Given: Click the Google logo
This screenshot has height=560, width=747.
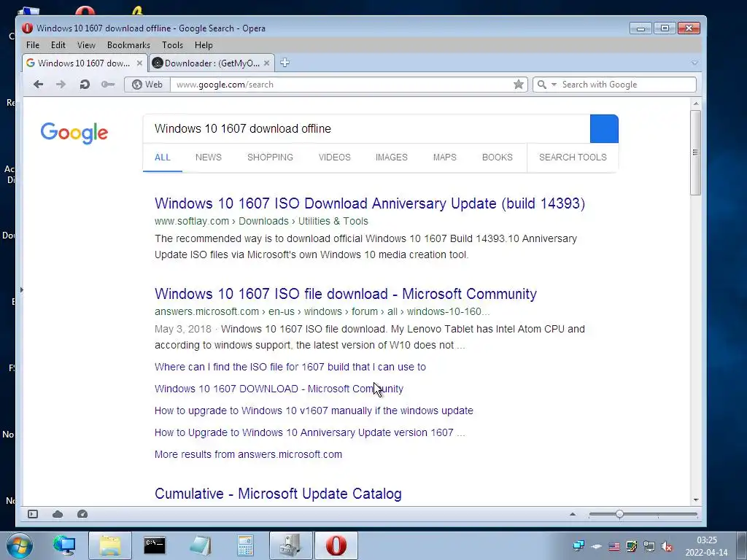Looking at the screenshot, I should (74, 133).
